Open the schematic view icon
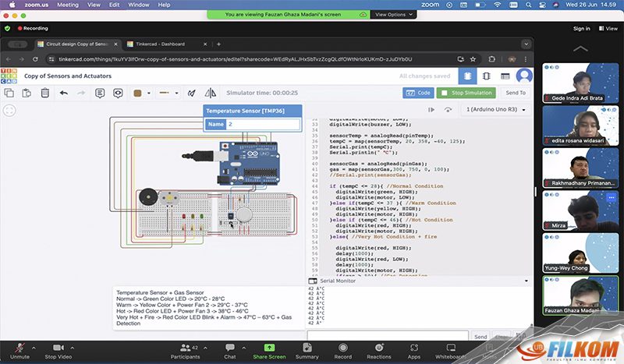Viewport: 624px width, 364px height. pos(486,76)
